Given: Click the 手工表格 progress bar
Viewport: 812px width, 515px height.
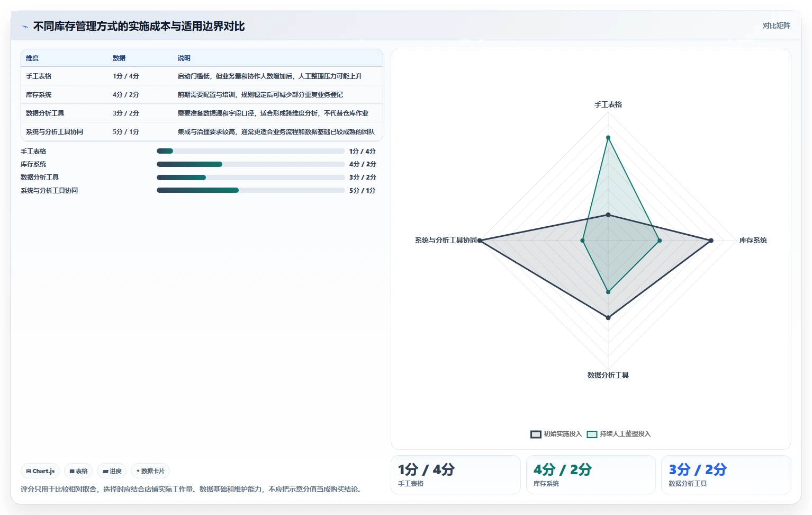Looking at the screenshot, I should click(250, 151).
